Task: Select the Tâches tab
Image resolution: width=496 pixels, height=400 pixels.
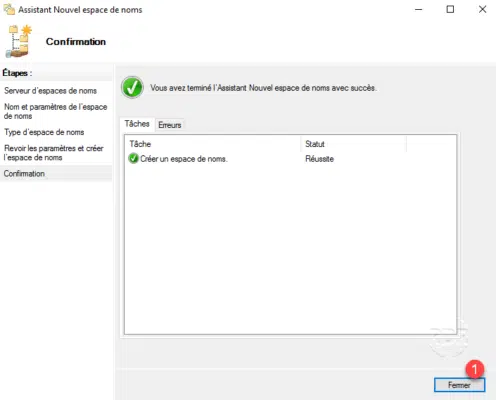Action: pos(137,124)
